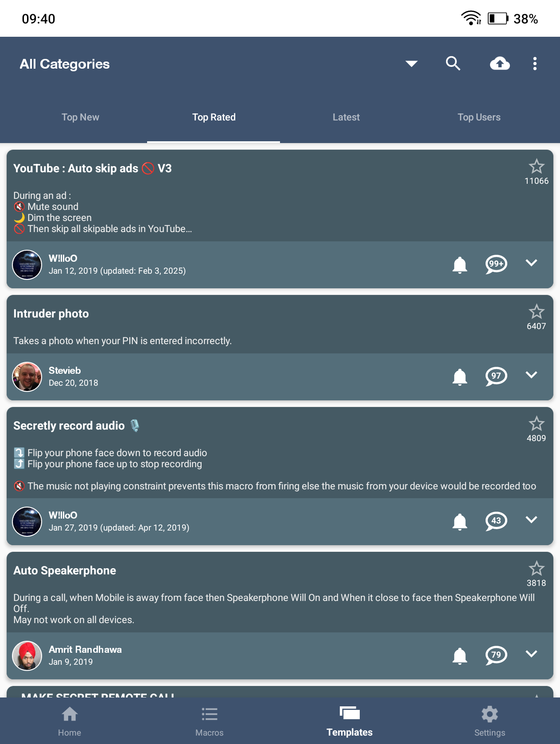The width and height of the screenshot is (560, 744).
Task: Go to the Home screen
Action: 70,721
